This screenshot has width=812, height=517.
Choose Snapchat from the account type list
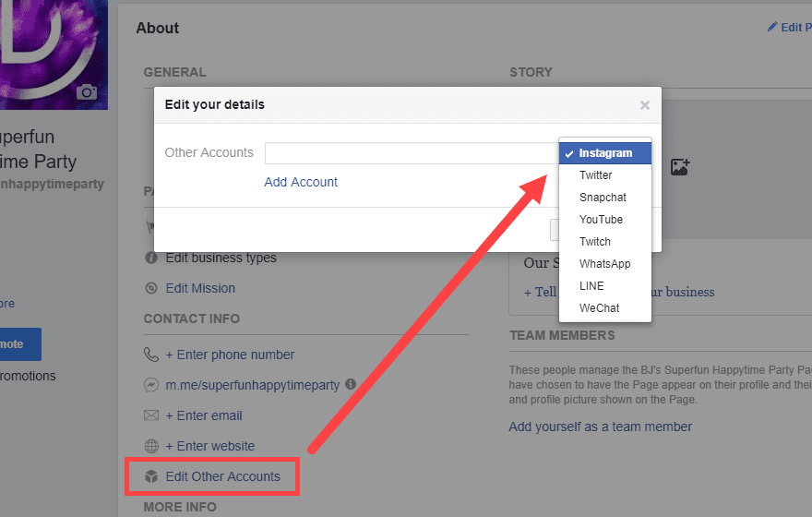605,198
